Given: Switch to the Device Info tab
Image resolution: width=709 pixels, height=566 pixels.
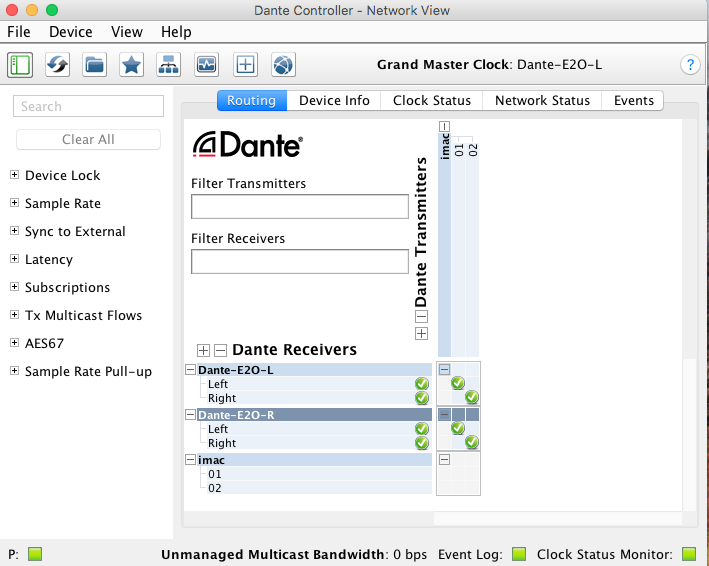Looking at the screenshot, I should pos(334,100).
